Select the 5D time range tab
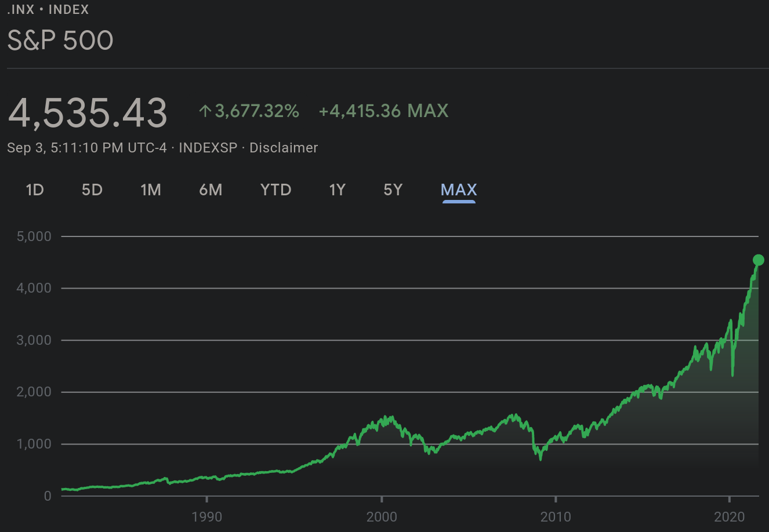The height and width of the screenshot is (532, 769). [x=92, y=190]
